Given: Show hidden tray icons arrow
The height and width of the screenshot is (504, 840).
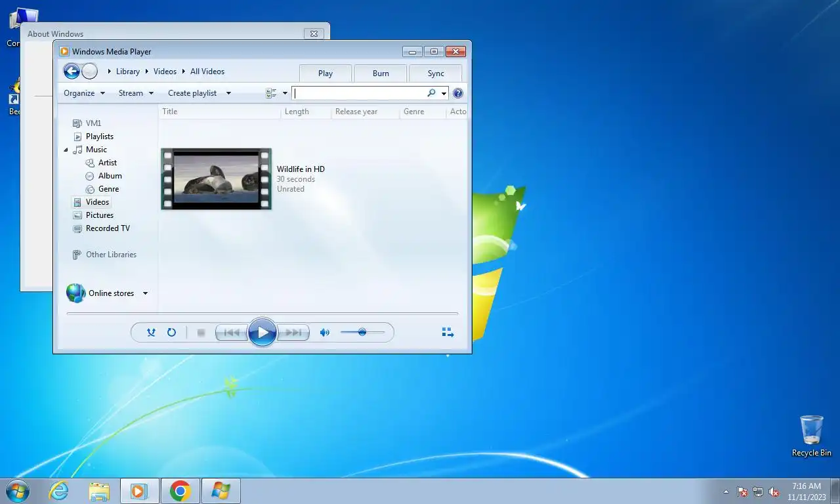Looking at the screenshot, I should point(726,492).
